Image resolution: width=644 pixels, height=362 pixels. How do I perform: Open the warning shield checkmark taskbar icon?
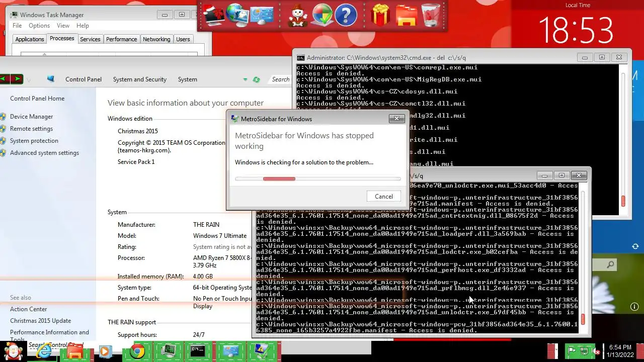[x=262, y=351]
